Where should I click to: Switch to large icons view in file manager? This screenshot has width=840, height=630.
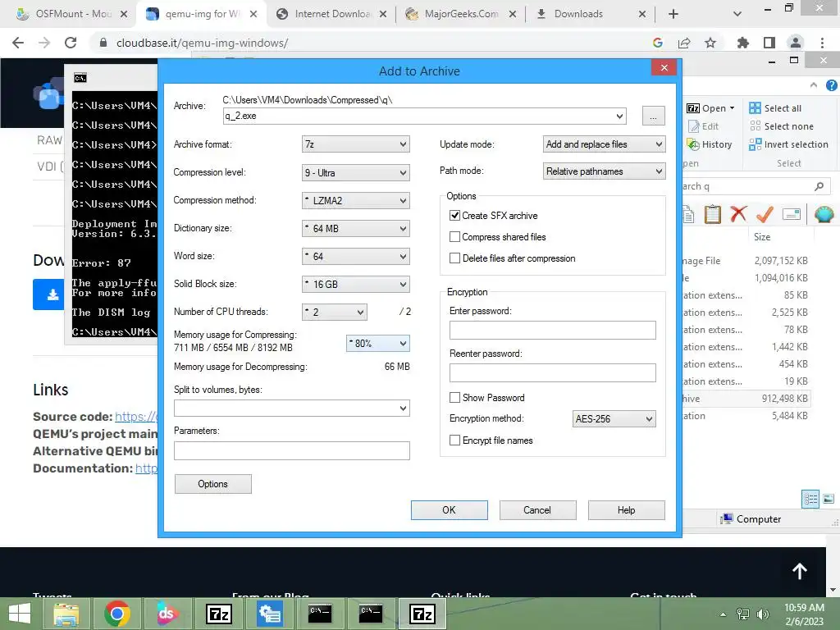[x=829, y=500]
